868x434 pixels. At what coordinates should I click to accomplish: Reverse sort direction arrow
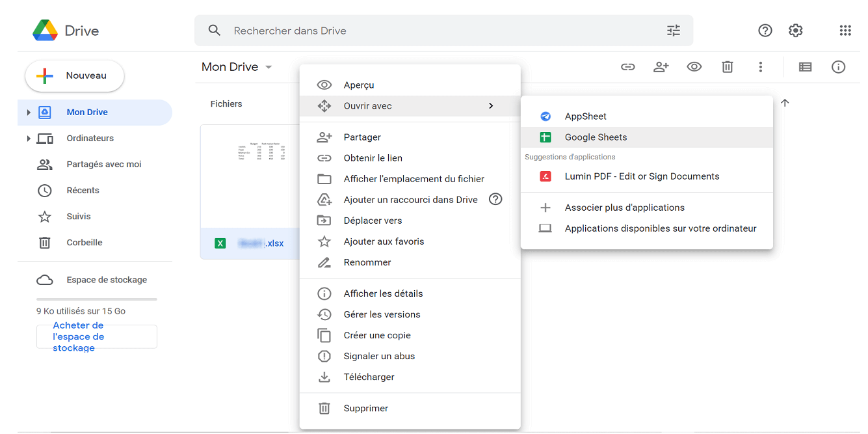pos(785,103)
